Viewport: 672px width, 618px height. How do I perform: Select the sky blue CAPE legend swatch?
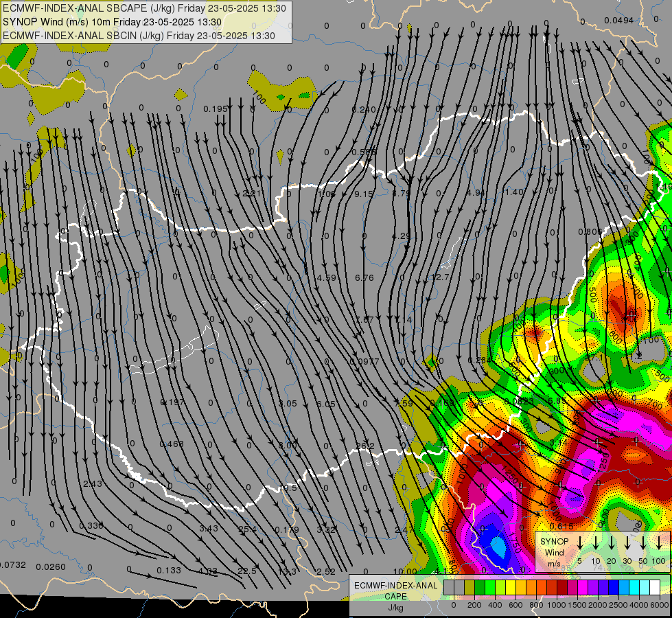[x=624, y=588]
